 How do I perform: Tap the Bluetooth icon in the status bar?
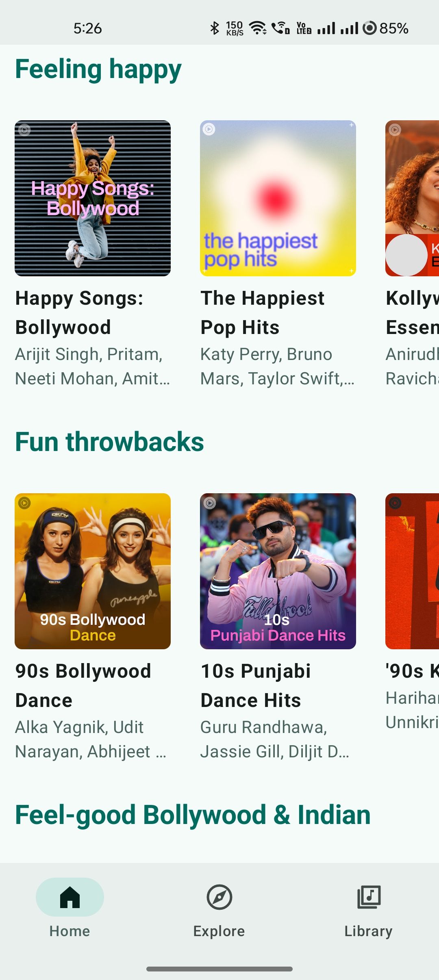tap(215, 28)
